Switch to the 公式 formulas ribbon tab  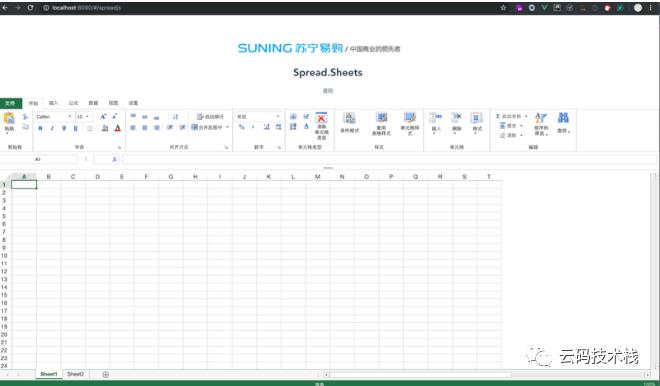click(74, 103)
